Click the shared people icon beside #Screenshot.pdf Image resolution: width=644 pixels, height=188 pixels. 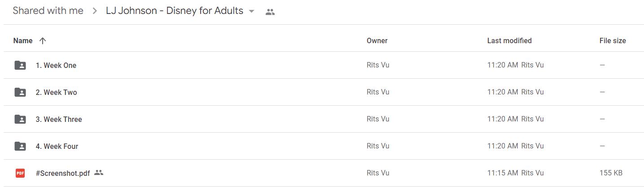(99, 173)
